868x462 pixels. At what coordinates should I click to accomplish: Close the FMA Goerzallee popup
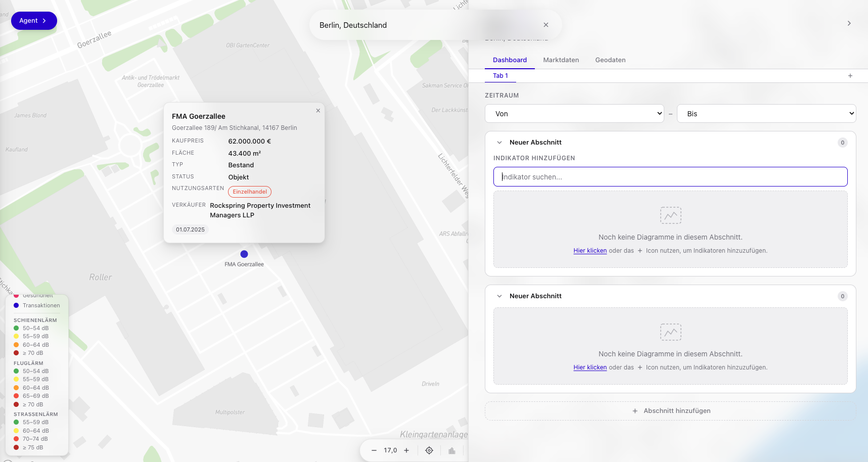pyautogui.click(x=318, y=111)
